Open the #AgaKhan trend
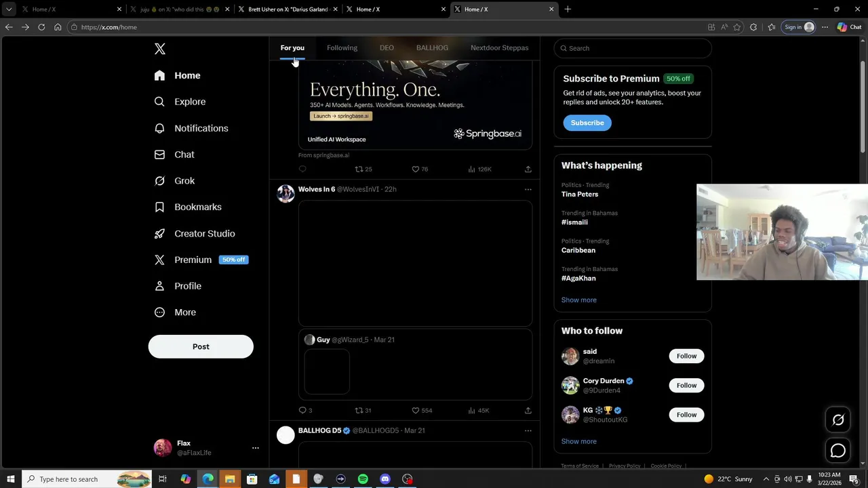This screenshot has width=868, height=488. tap(578, 278)
